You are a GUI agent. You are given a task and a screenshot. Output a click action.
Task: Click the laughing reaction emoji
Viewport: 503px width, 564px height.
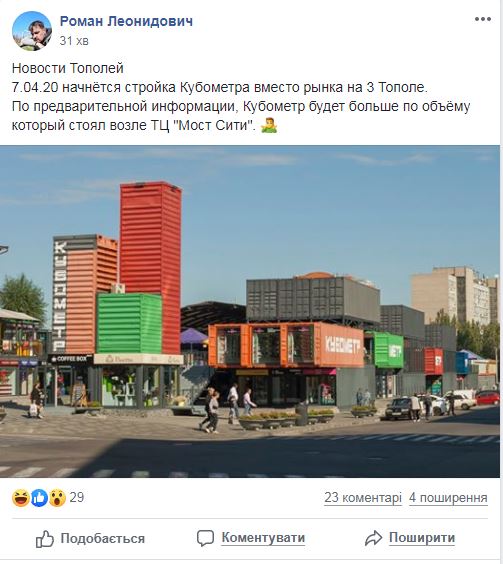pos(21,498)
